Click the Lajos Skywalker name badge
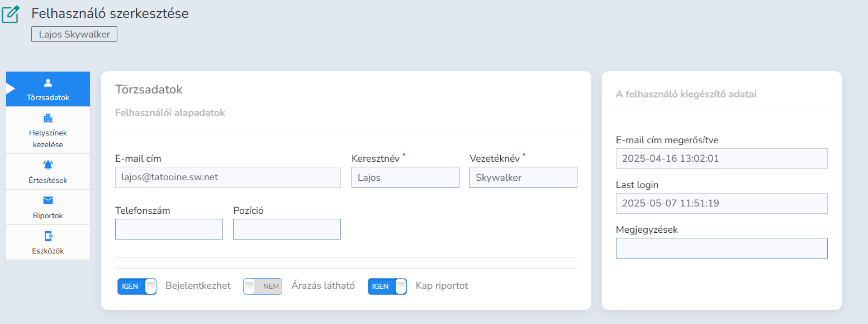Image resolution: width=868 pixels, height=324 pixels. coord(74,34)
